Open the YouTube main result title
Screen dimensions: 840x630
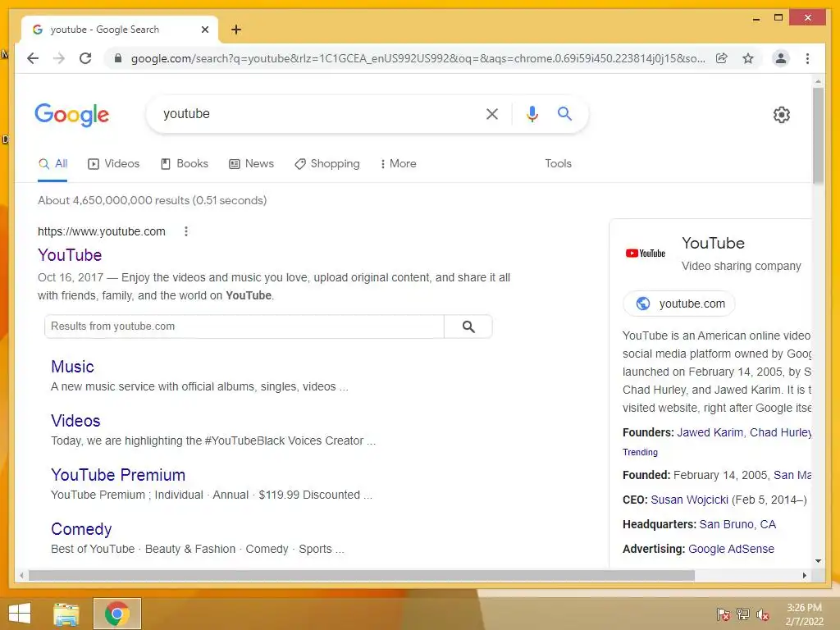click(70, 255)
